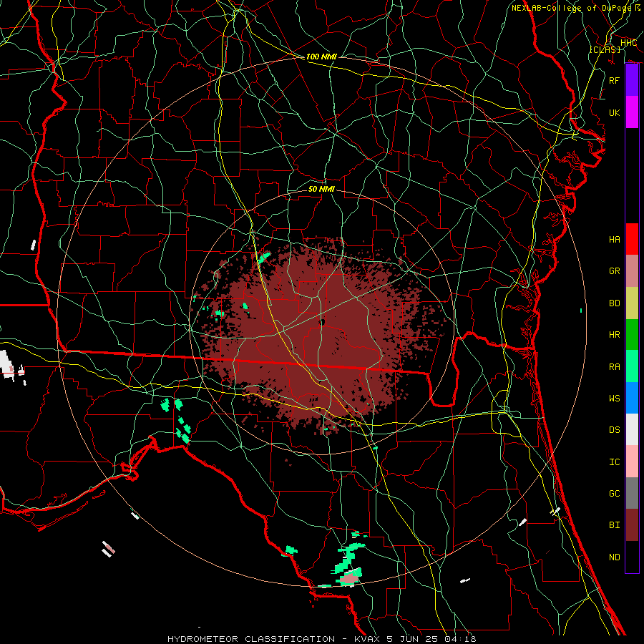Click the ND legend label
Screen dimensions: 644x644
click(x=614, y=557)
